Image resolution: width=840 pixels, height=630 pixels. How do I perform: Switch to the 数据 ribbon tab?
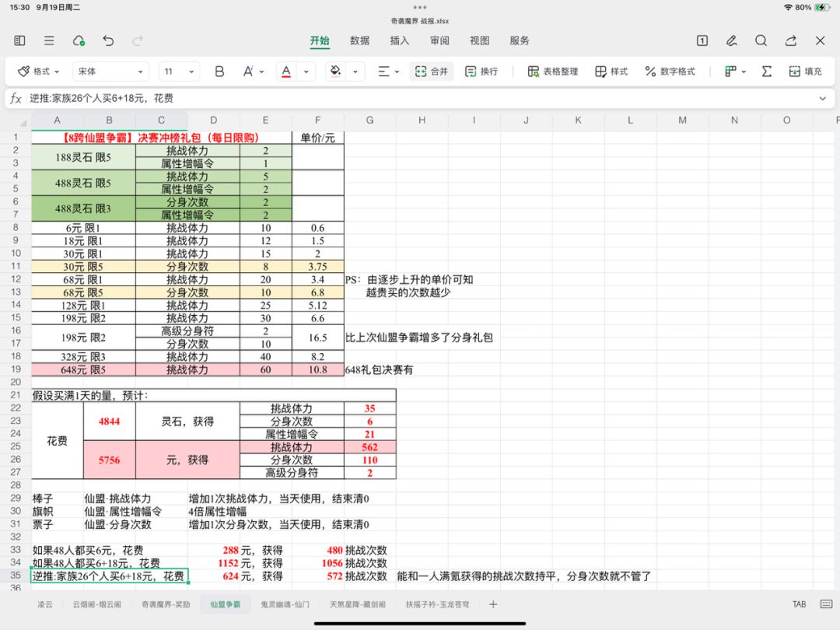(x=359, y=40)
